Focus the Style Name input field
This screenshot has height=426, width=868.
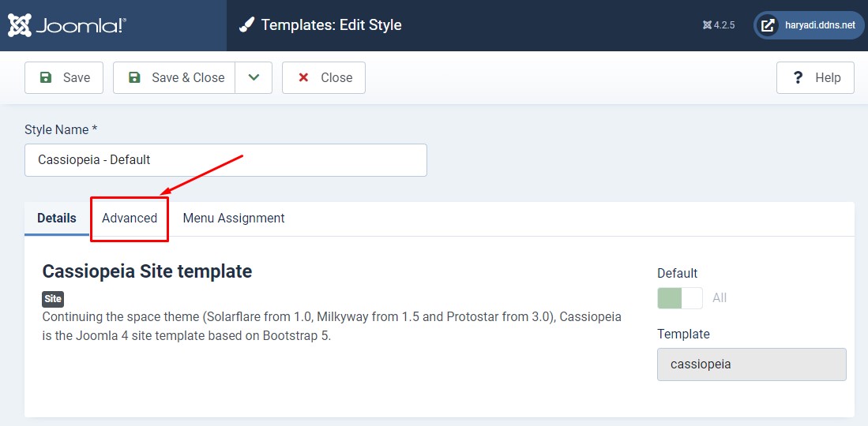coord(226,160)
